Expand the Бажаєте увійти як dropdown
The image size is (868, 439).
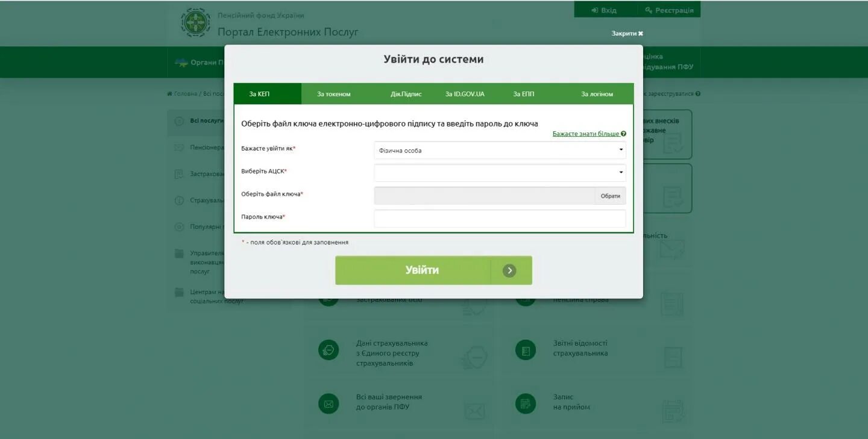(500, 150)
